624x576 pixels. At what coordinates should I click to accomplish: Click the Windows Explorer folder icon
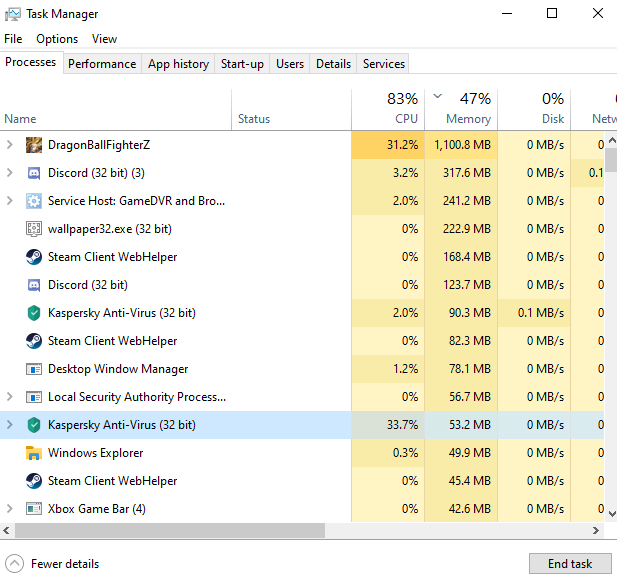(x=34, y=453)
